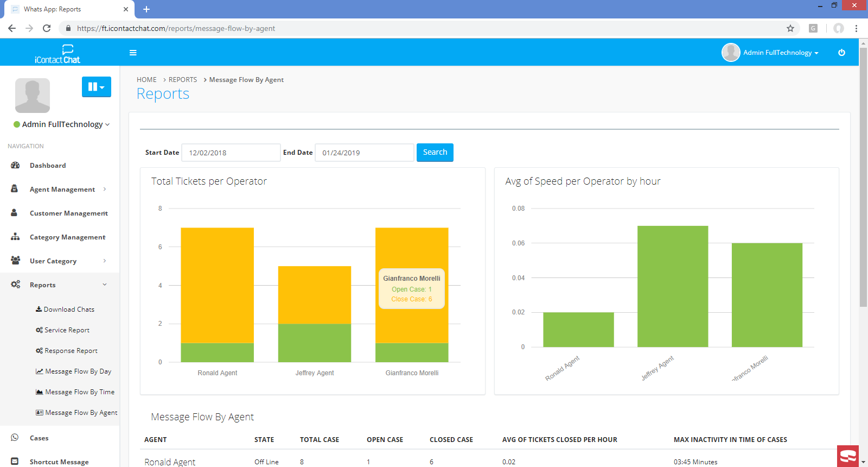This screenshot has width=868, height=467.
Task: Go back in browser history
Action: coord(12,28)
